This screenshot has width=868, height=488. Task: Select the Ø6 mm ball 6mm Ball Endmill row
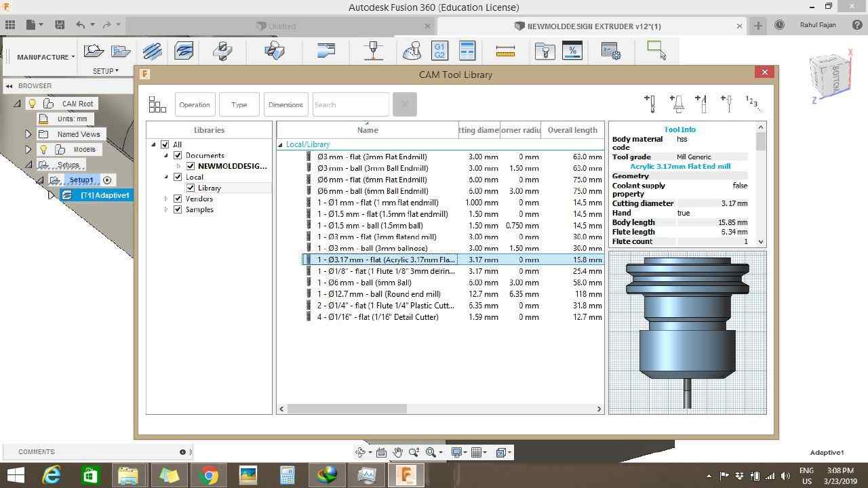coord(453,191)
